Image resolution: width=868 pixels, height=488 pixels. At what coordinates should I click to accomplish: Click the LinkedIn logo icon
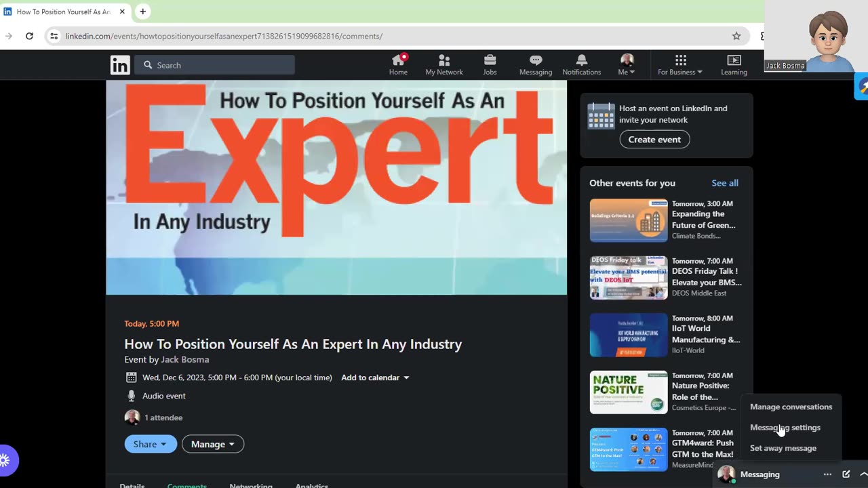point(120,65)
